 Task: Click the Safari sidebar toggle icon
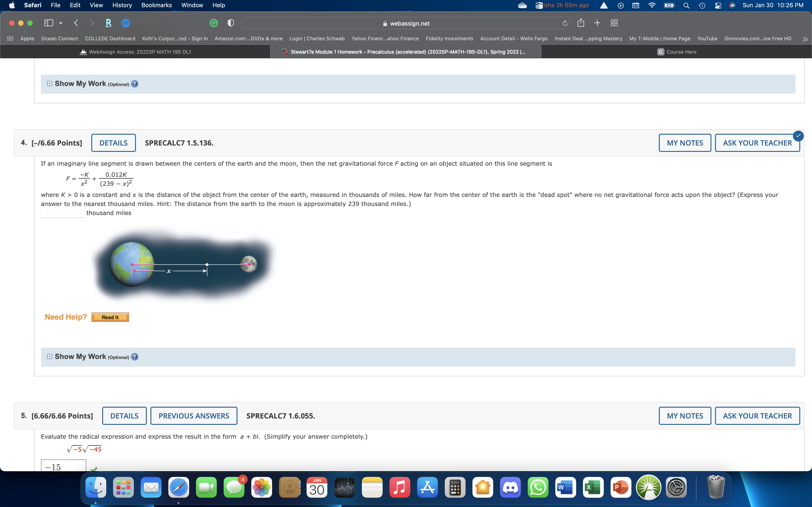(49, 23)
